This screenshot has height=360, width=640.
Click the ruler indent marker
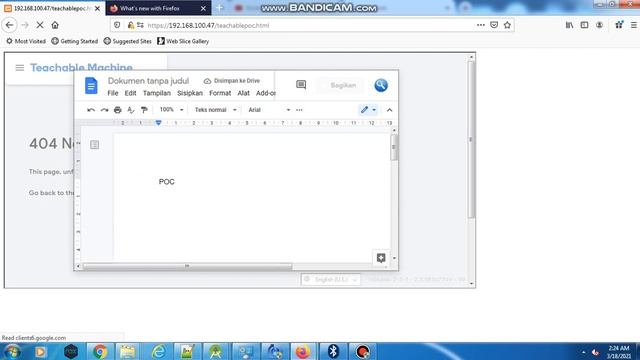[x=158, y=123]
